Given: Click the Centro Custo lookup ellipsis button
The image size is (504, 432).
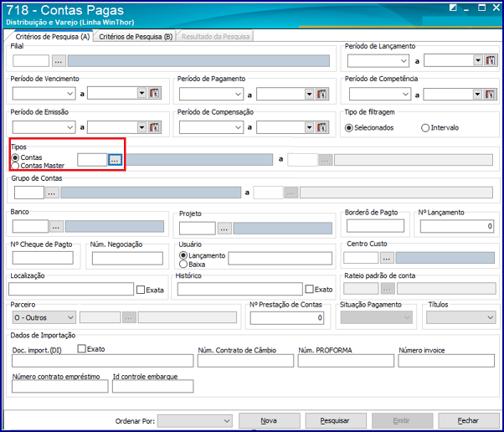Looking at the screenshot, I should [x=387, y=258].
